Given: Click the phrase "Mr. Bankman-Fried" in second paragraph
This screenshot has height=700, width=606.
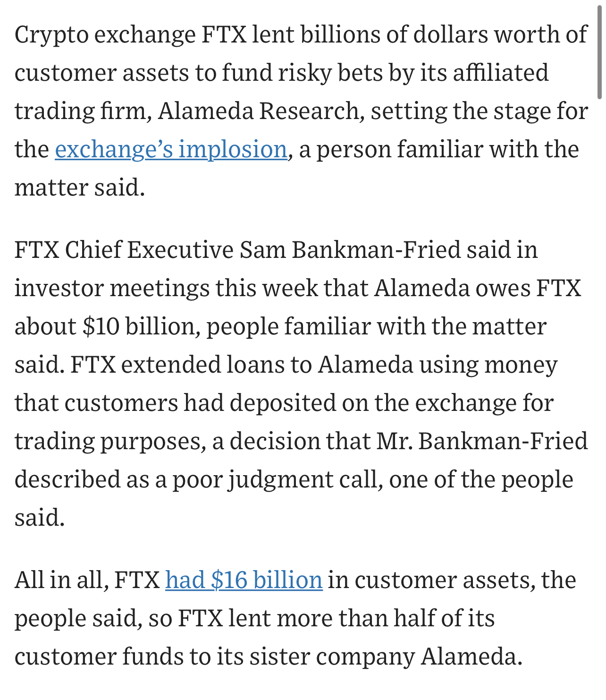Looking at the screenshot, I should coord(482,441).
